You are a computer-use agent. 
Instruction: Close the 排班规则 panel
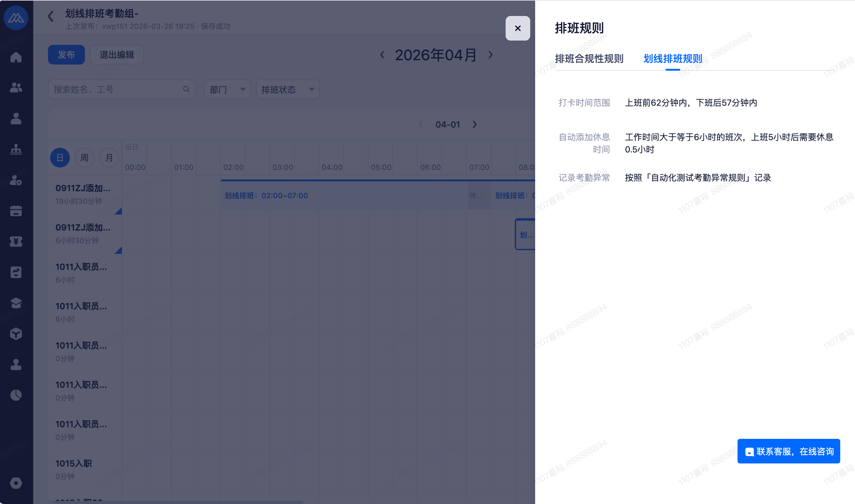(x=518, y=28)
